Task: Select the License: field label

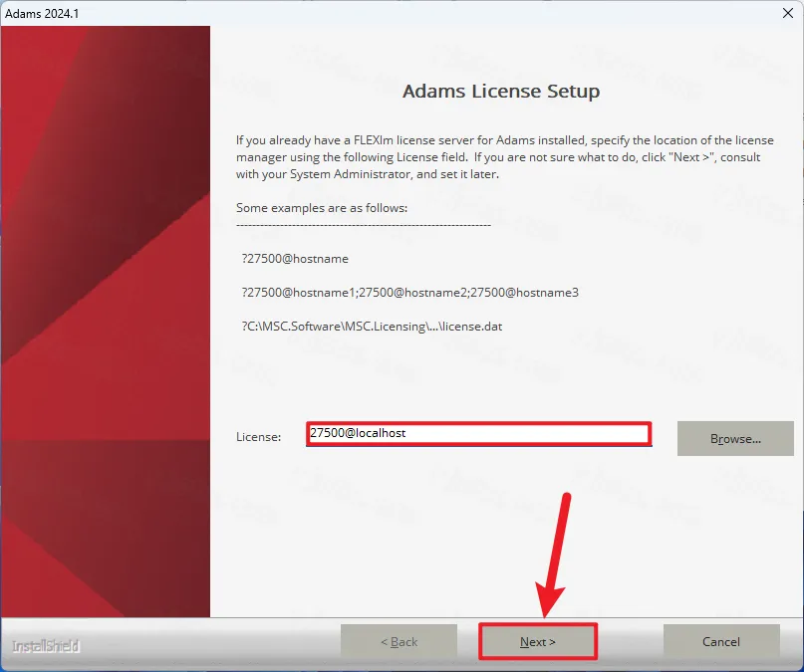Action: 258,437
